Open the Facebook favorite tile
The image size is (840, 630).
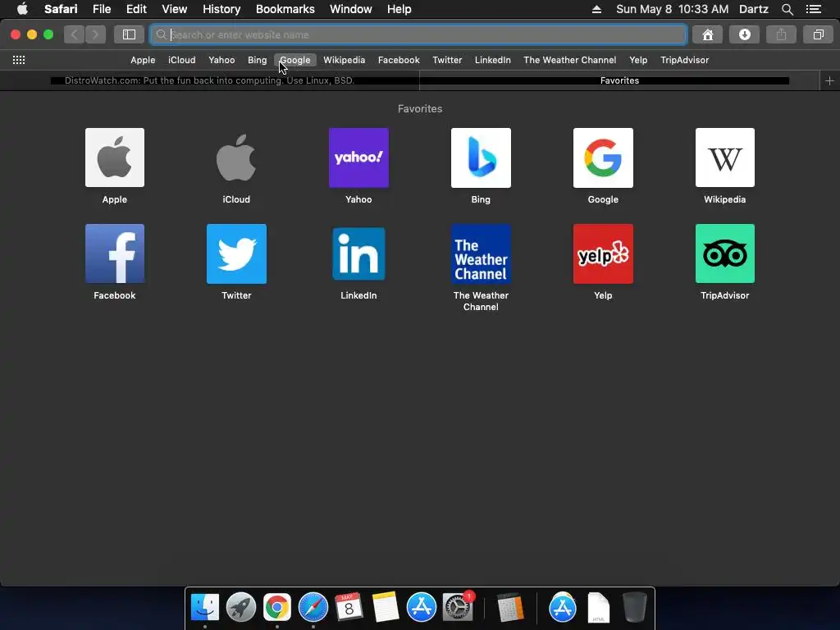[115, 253]
